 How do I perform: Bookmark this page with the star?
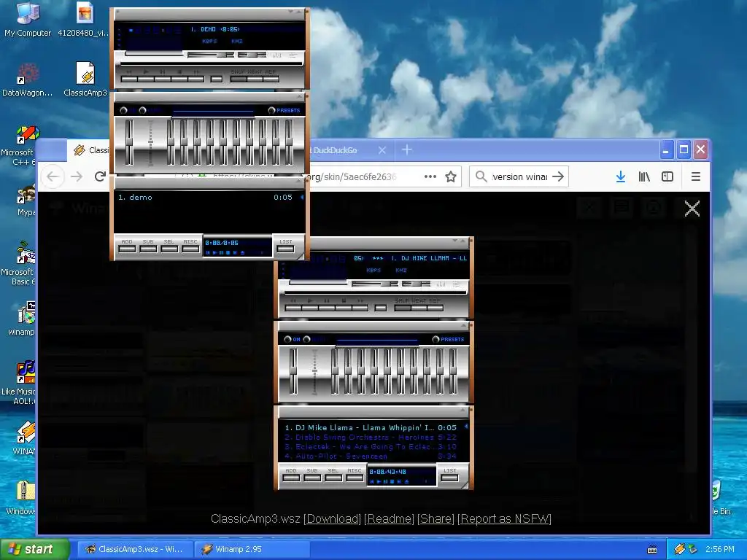coord(451,176)
